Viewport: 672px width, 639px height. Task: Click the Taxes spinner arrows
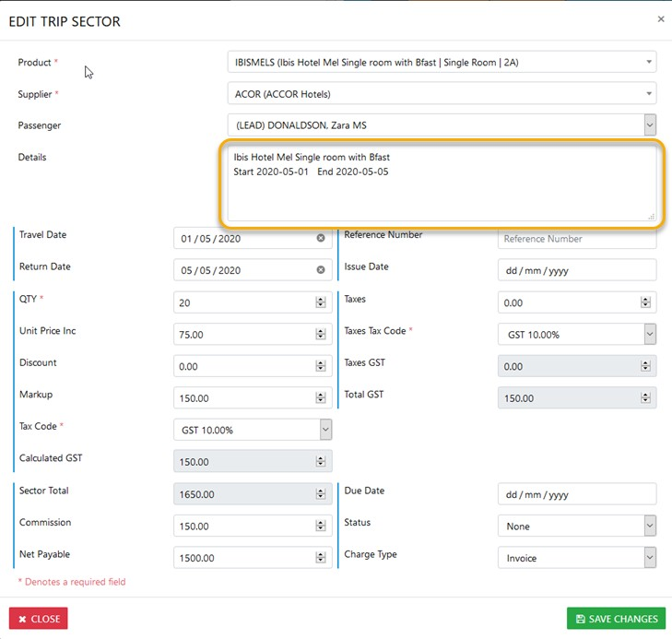[x=645, y=302]
